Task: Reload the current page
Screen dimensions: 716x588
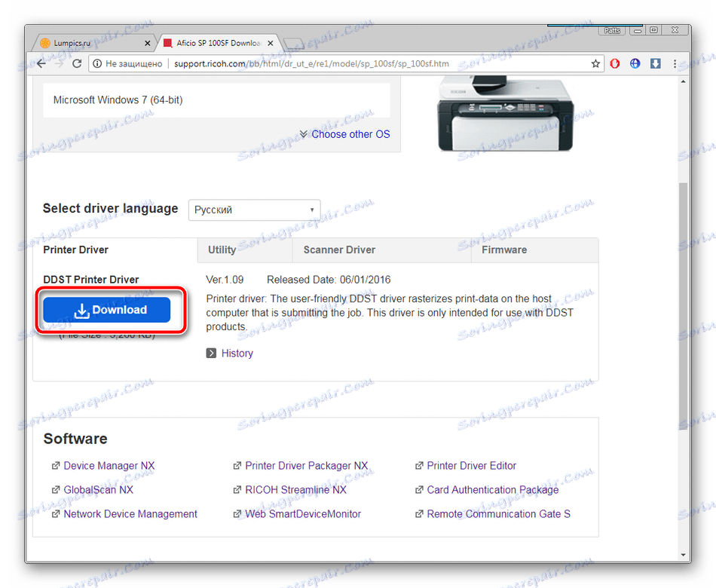Action: tap(77, 63)
